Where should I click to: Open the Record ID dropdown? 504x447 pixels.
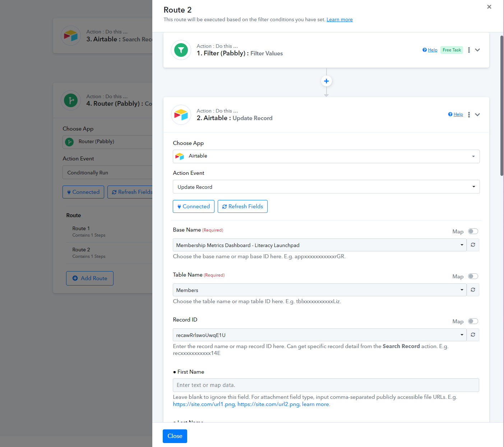pyautogui.click(x=320, y=335)
